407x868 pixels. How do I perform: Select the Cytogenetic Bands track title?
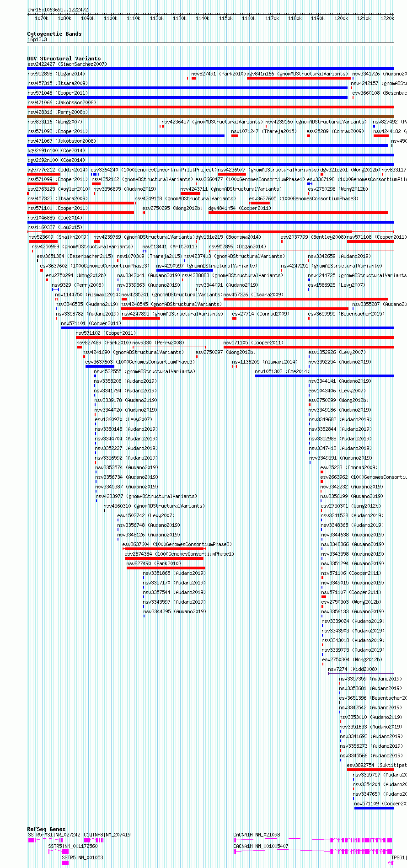pos(54,34)
